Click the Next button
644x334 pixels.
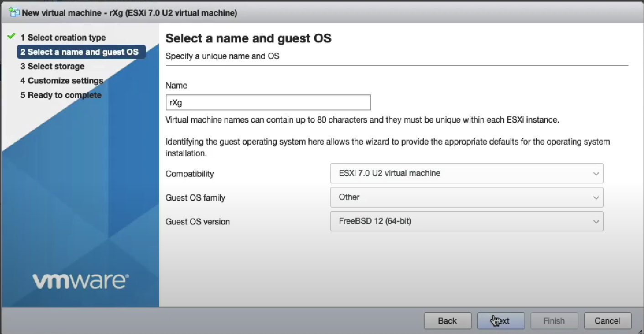[501, 321]
